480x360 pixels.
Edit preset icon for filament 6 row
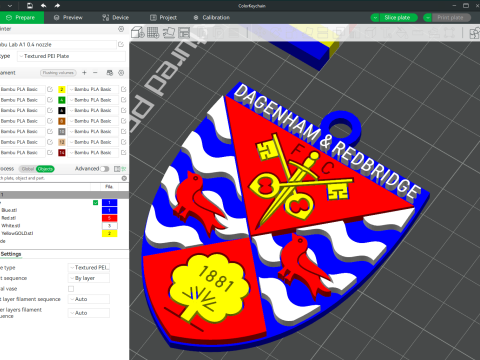point(123,110)
